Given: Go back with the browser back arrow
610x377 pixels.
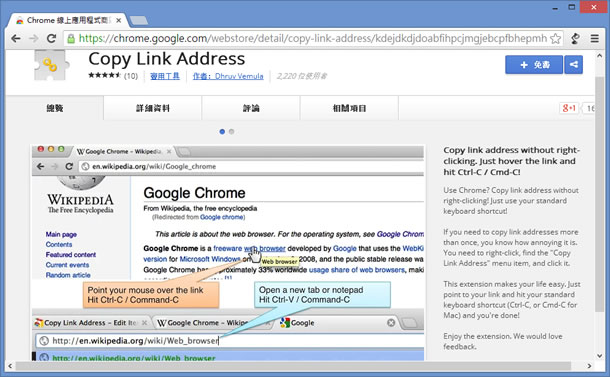Looking at the screenshot, I should (16, 39).
